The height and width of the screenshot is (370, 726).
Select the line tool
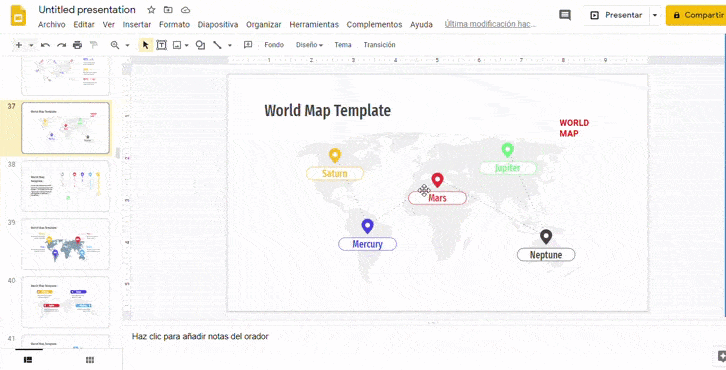217,45
